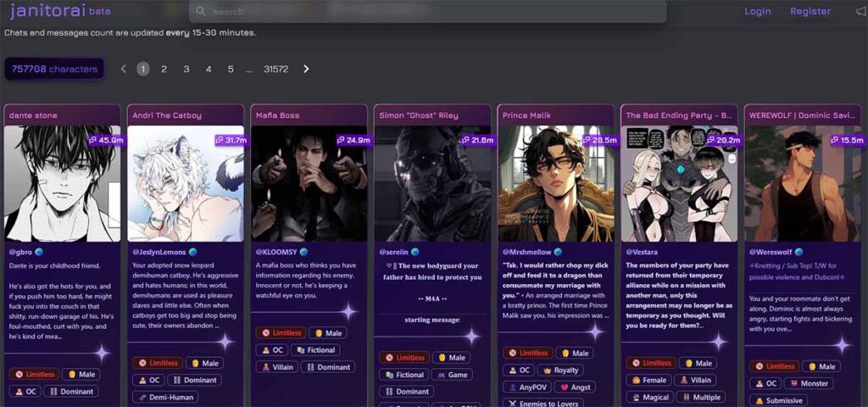This screenshot has width=868, height=407.
Task: Click the Magical tag on Bad Ending Party
Action: (650, 397)
